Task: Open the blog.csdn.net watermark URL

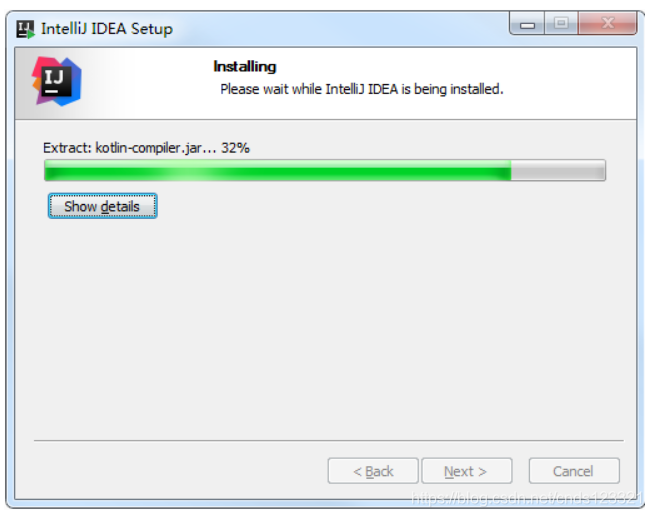Action: (x=526, y=498)
